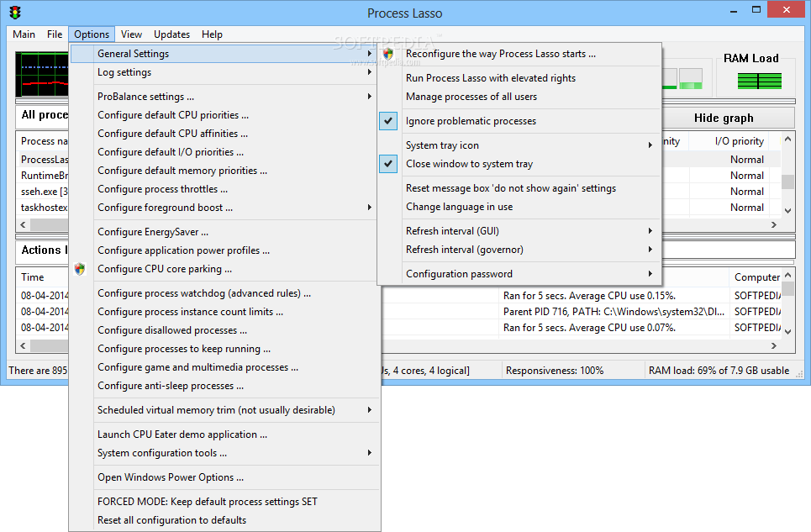Select Reset all configuration to defaults
The width and height of the screenshot is (811, 532).
(x=224, y=520)
